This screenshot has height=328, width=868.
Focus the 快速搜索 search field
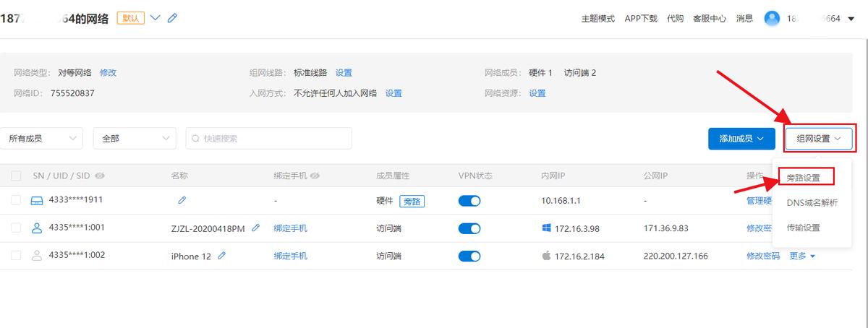tap(269, 139)
